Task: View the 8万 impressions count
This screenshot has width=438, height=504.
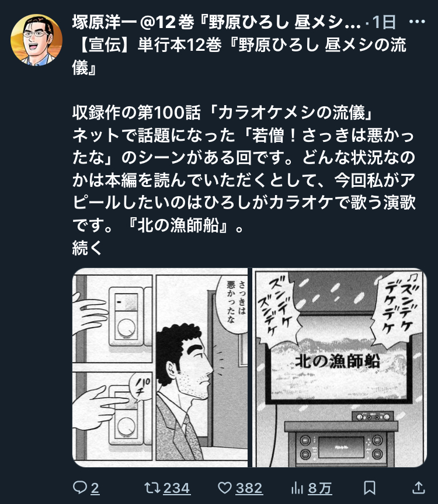Action: click(320, 488)
